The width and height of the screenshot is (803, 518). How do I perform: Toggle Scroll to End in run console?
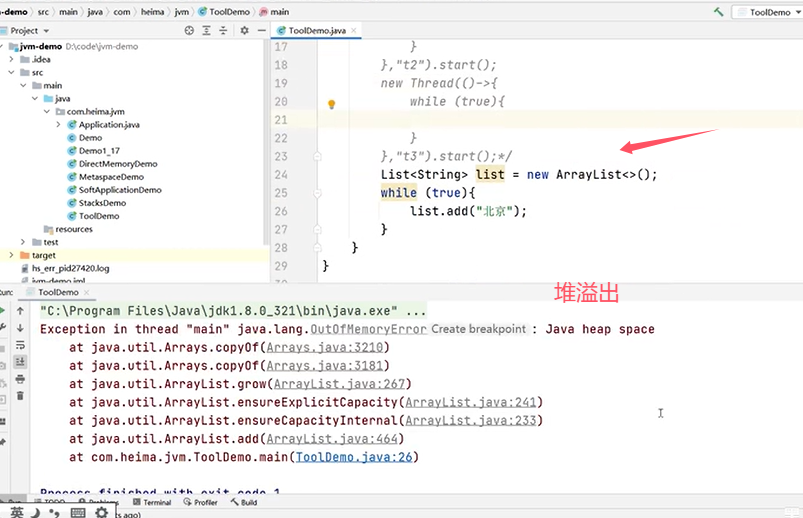pyautogui.click(x=20, y=362)
